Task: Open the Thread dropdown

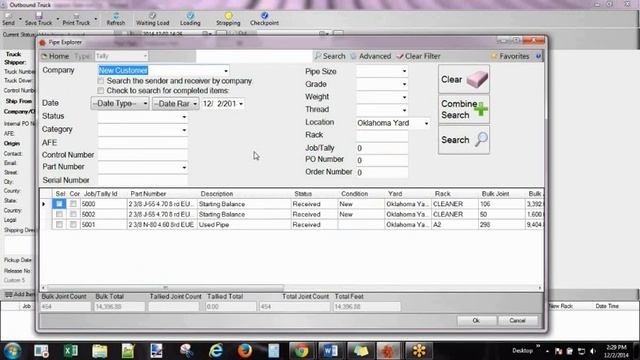Action: tap(404, 110)
